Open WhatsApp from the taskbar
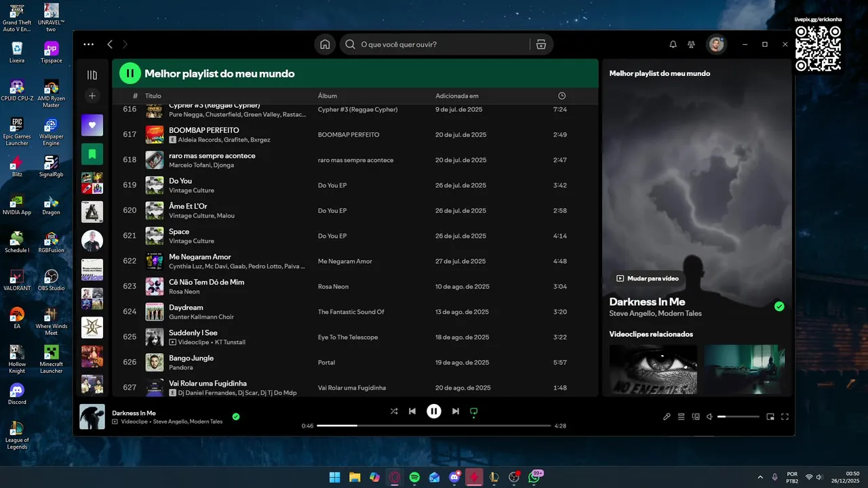Image resolution: width=868 pixels, height=488 pixels. [x=534, y=477]
